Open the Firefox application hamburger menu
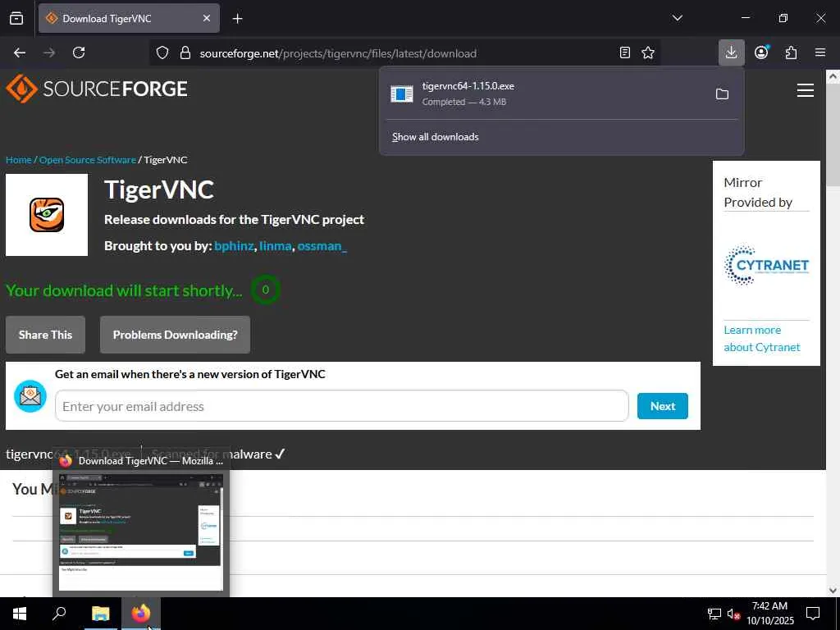Screen dimensions: 840x630 click(820, 52)
